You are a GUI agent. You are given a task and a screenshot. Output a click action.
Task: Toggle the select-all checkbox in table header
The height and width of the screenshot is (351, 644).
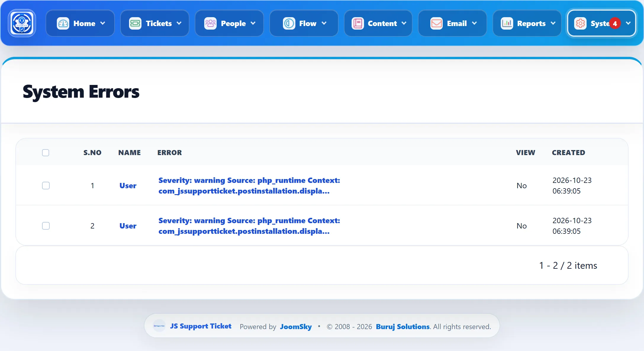[46, 153]
